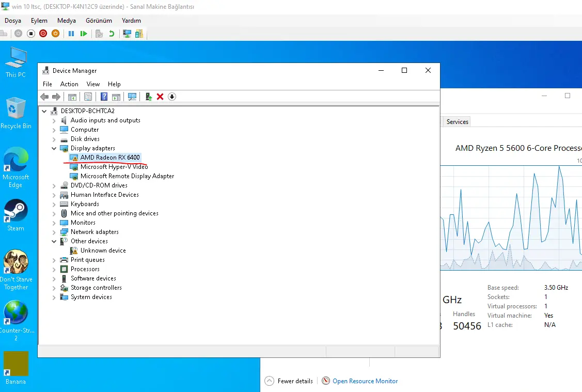The height and width of the screenshot is (392, 582).
Task: Select the Counter-Strike 2 desktop shortcut
Action: tap(16, 321)
